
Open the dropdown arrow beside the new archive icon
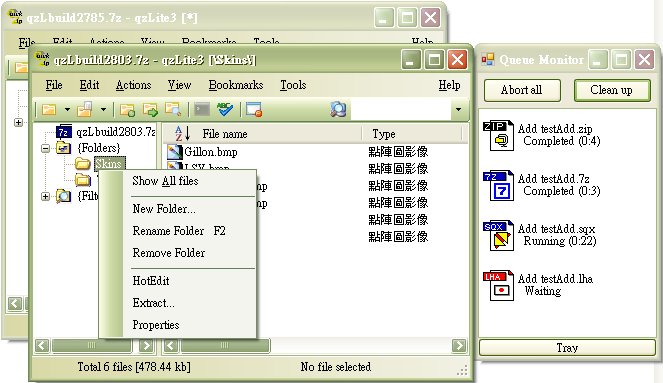(x=103, y=110)
